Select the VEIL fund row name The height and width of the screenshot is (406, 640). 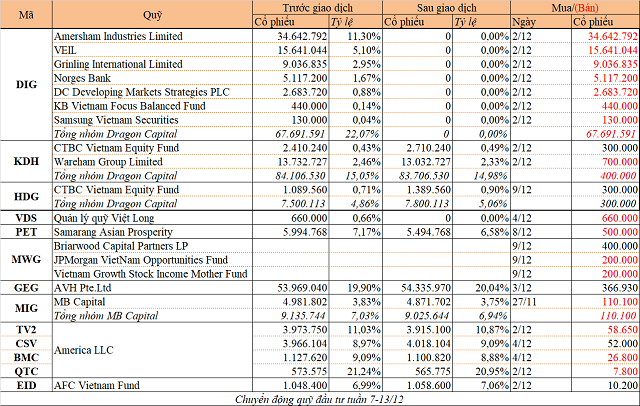(x=65, y=50)
